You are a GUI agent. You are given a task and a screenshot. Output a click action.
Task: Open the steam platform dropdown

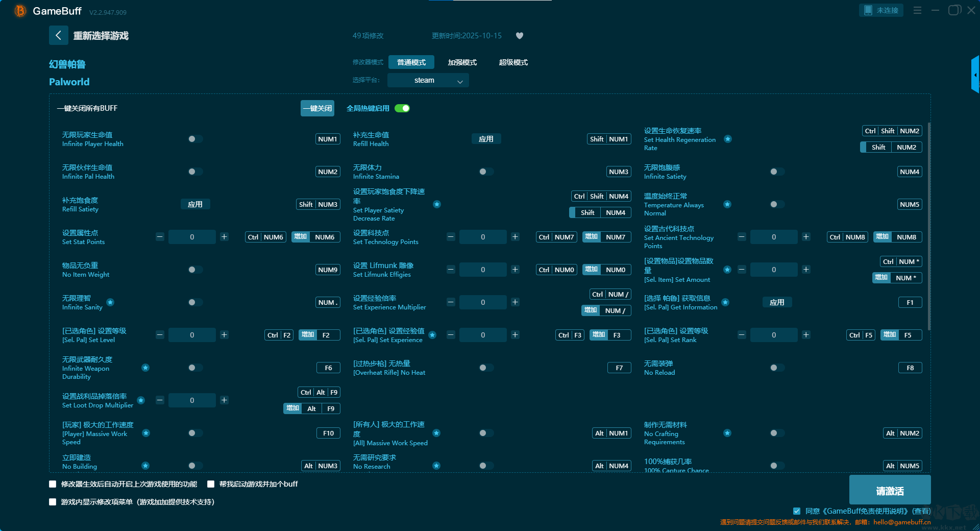428,80
